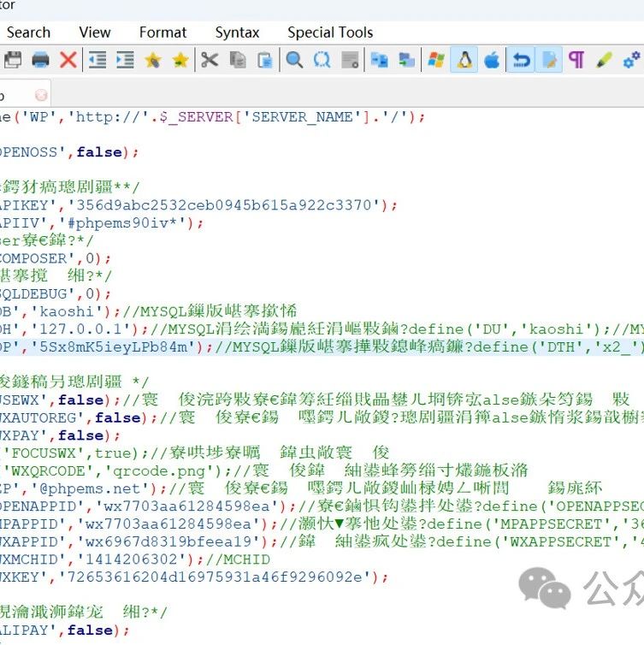Click the red X close file icon

click(x=68, y=60)
